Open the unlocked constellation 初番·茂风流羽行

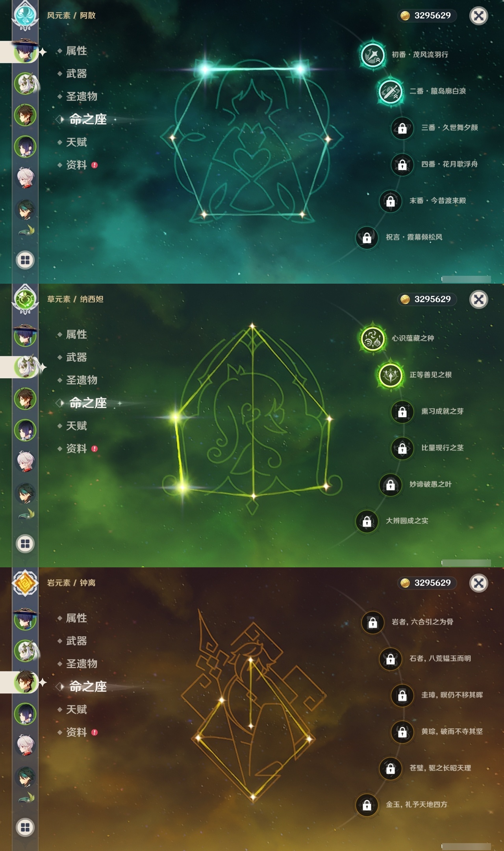coord(372,55)
